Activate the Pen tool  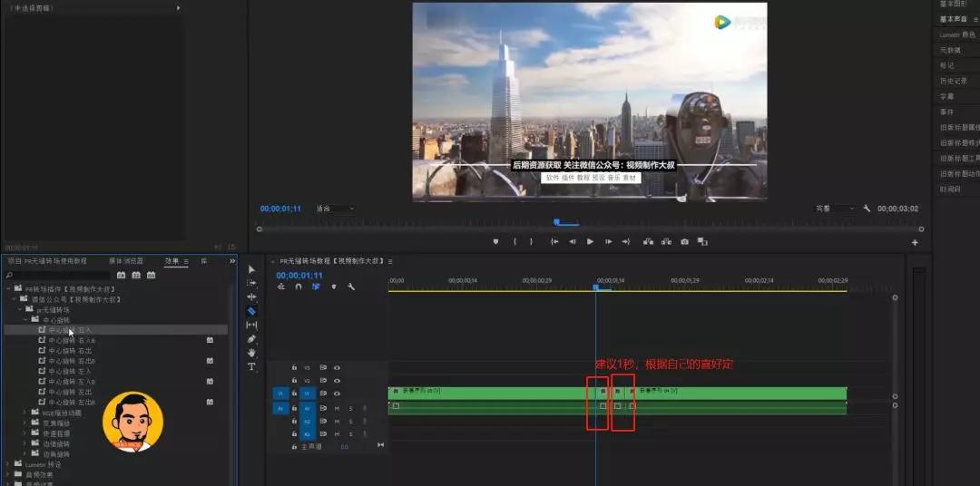pyautogui.click(x=251, y=339)
